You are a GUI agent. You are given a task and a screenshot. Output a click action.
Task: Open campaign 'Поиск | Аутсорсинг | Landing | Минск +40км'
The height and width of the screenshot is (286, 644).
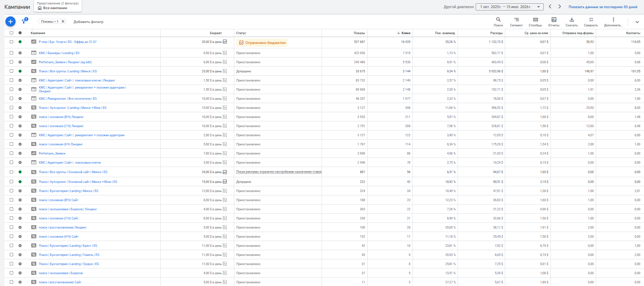(73, 108)
